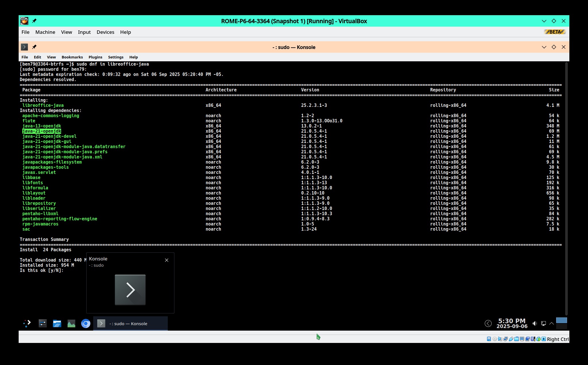
Task: Toggle the pin on the Konsole titlebar
Action: (34, 47)
